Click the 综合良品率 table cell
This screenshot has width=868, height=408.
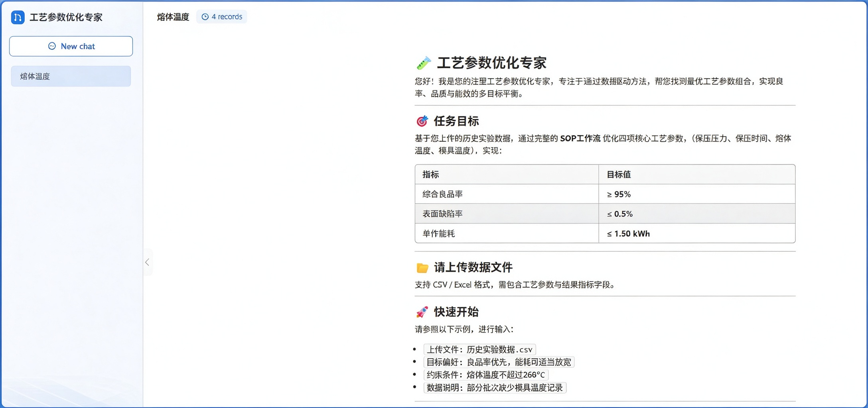tap(507, 194)
